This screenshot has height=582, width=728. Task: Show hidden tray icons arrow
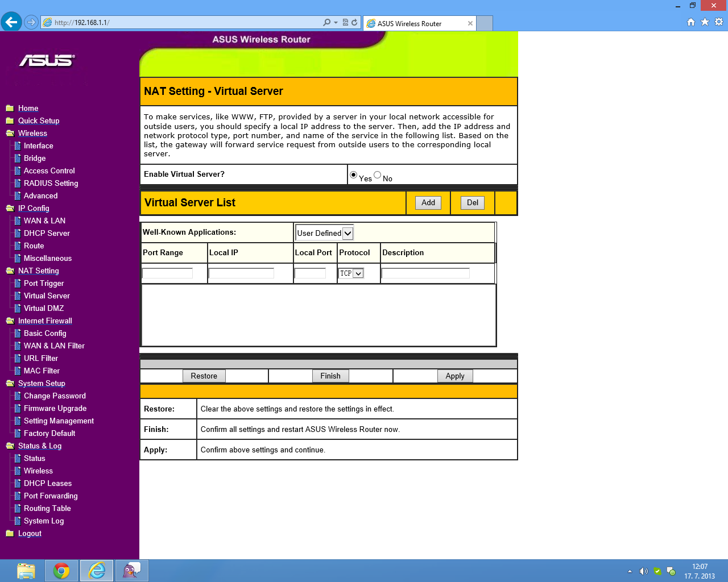click(630, 571)
